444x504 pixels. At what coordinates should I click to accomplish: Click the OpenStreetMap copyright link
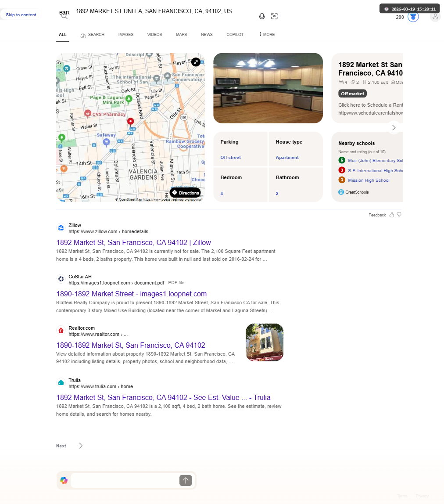click(x=159, y=200)
